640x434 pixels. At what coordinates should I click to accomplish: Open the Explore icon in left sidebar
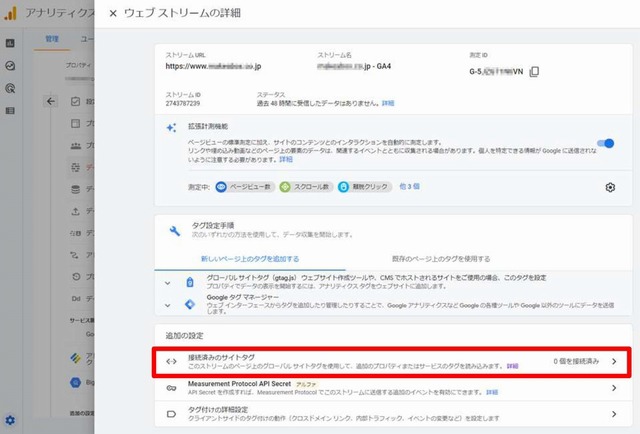coord(10,66)
